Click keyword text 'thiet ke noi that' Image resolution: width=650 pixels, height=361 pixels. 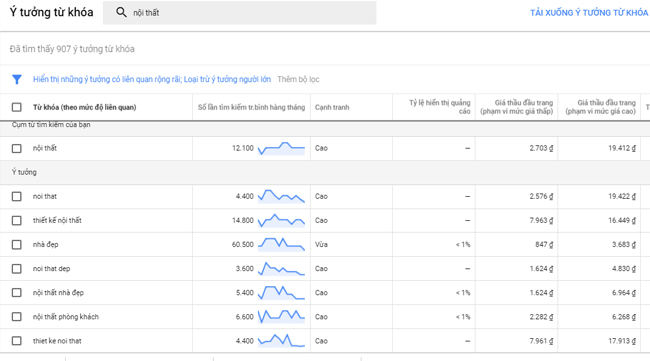point(57,341)
